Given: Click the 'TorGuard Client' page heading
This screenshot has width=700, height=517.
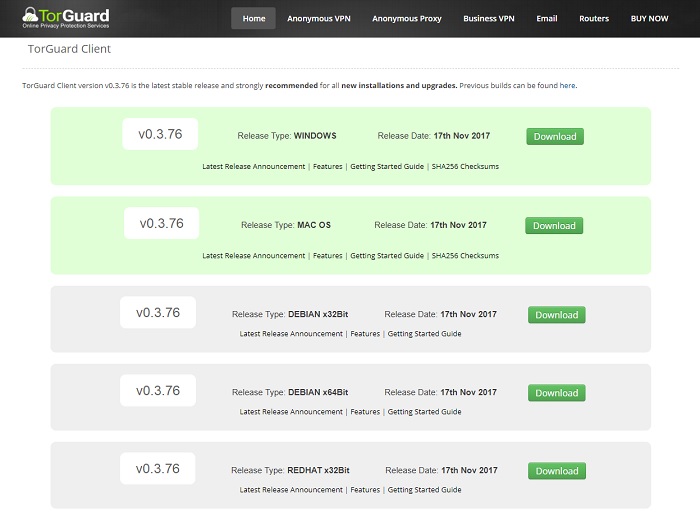Looking at the screenshot, I should point(69,49).
